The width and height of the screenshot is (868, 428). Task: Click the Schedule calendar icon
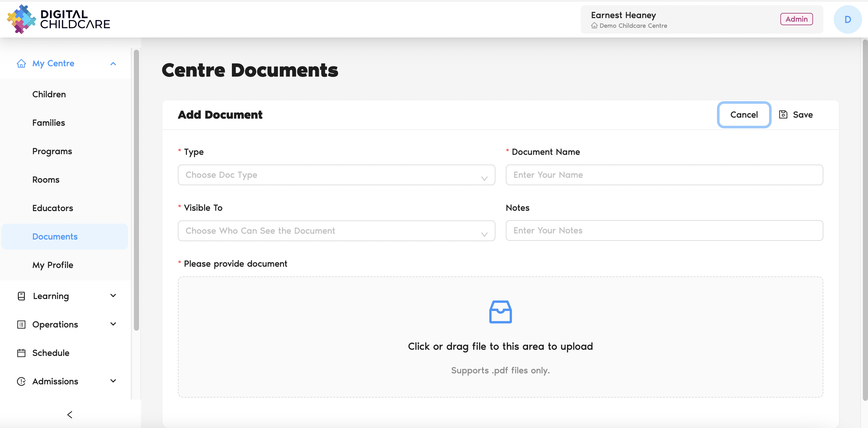click(x=21, y=353)
